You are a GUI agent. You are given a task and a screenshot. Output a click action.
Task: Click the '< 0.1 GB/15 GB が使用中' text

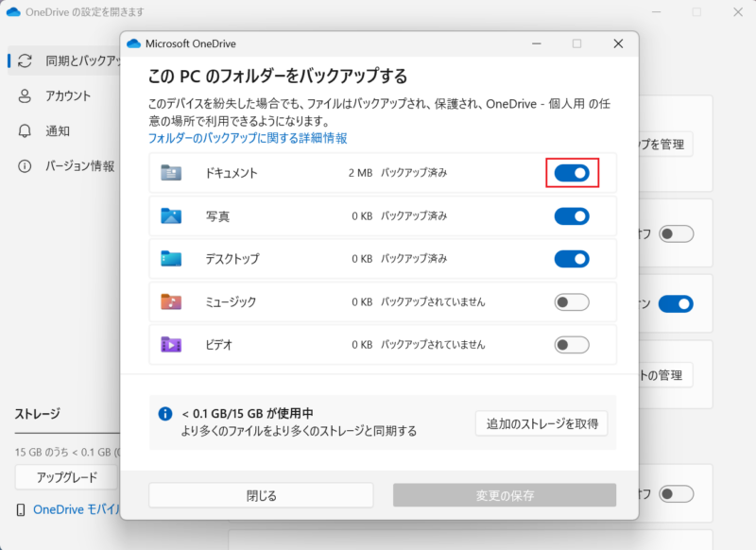click(x=248, y=414)
